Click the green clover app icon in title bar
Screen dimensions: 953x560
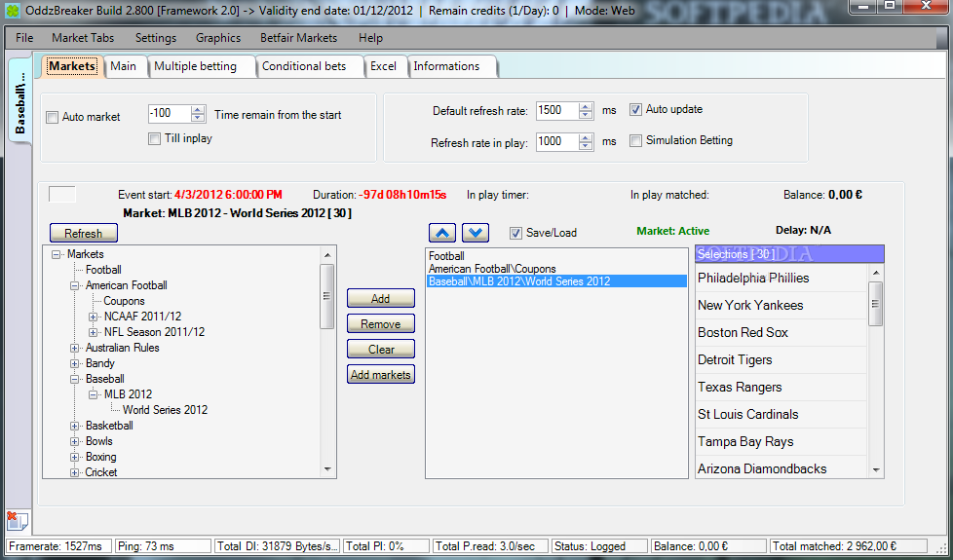[x=13, y=11]
